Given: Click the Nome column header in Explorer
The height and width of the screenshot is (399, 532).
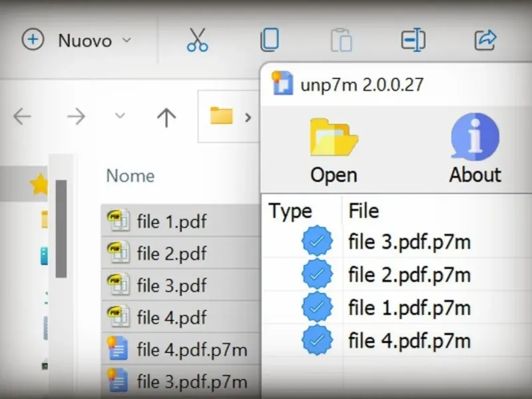Looking at the screenshot, I should pyautogui.click(x=130, y=176).
